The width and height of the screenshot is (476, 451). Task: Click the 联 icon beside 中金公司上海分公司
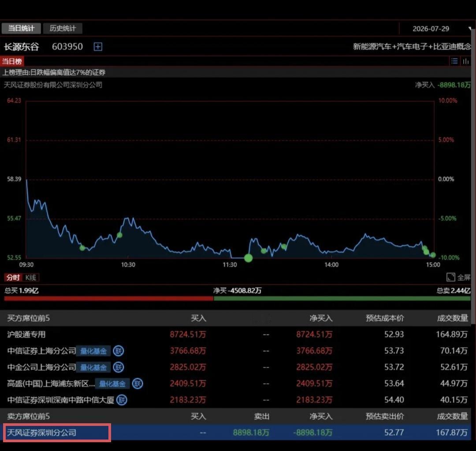click(x=119, y=367)
